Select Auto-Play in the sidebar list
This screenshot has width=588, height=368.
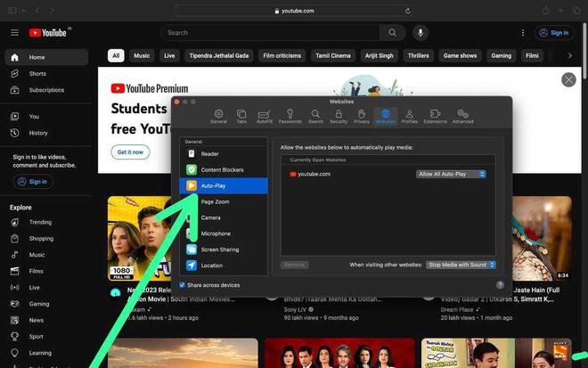pos(224,185)
